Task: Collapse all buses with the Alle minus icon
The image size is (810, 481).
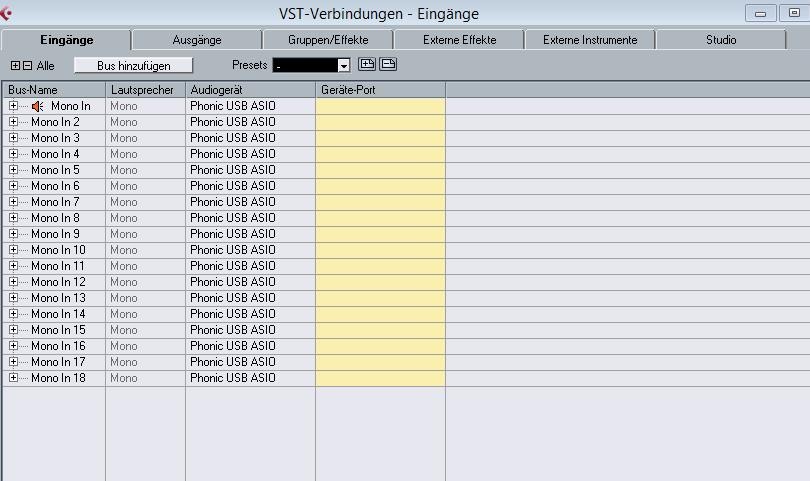Action: click(27, 66)
